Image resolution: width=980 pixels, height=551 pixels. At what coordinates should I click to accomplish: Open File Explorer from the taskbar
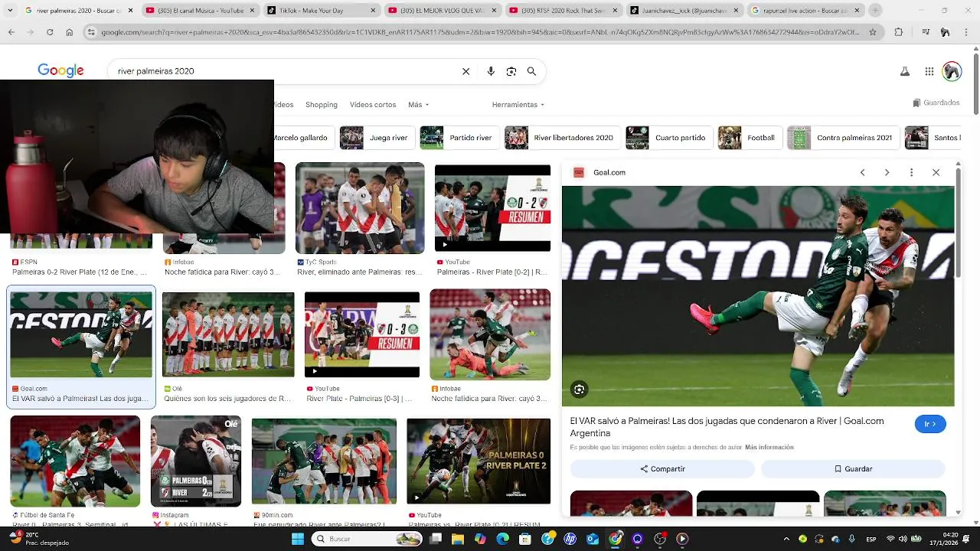pos(457,539)
